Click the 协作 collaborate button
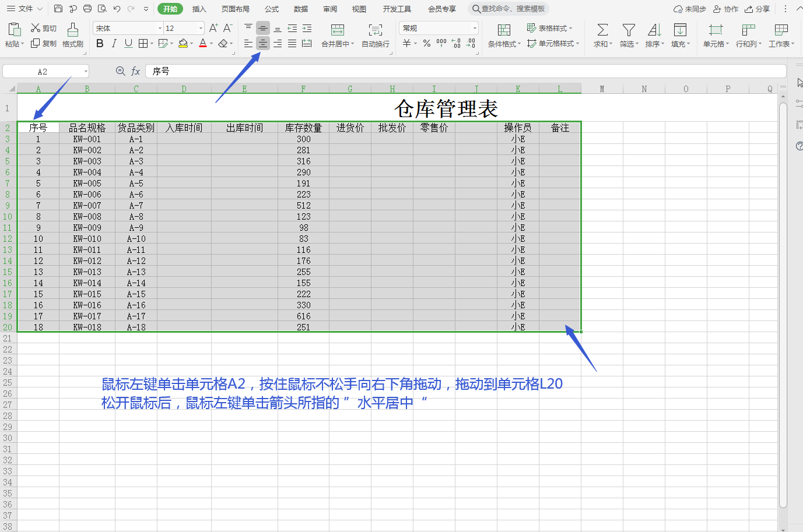The width and height of the screenshot is (803, 532). (x=725, y=9)
